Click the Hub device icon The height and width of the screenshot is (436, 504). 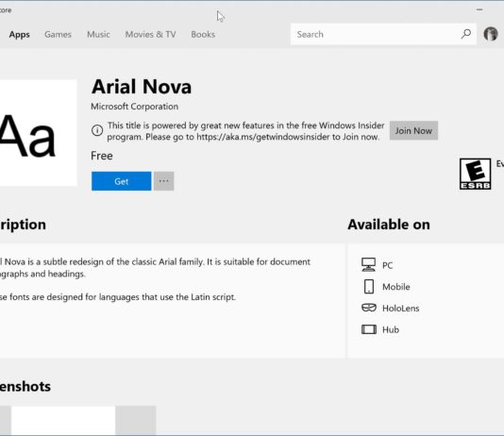pyautogui.click(x=369, y=329)
